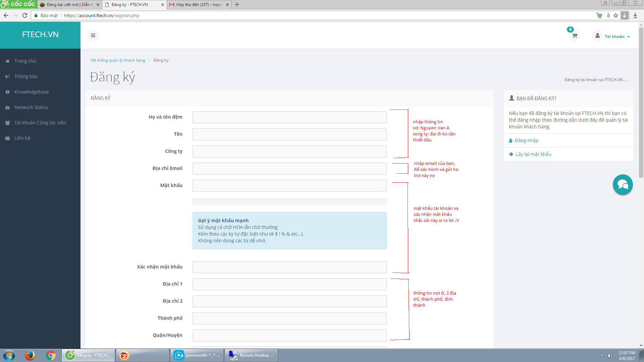This screenshot has width=644, height=362.
Task: Click the Mật khẩu password field
Action: 289,186
